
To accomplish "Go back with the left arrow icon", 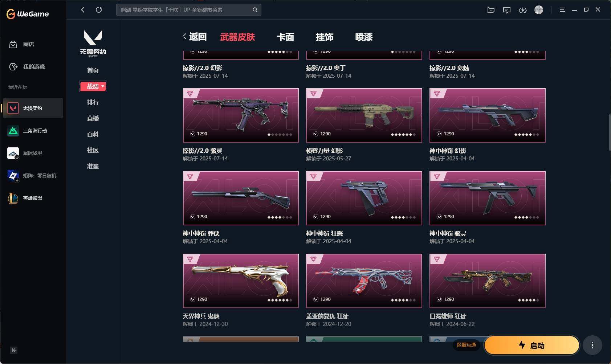I will pyautogui.click(x=83, y=10).
